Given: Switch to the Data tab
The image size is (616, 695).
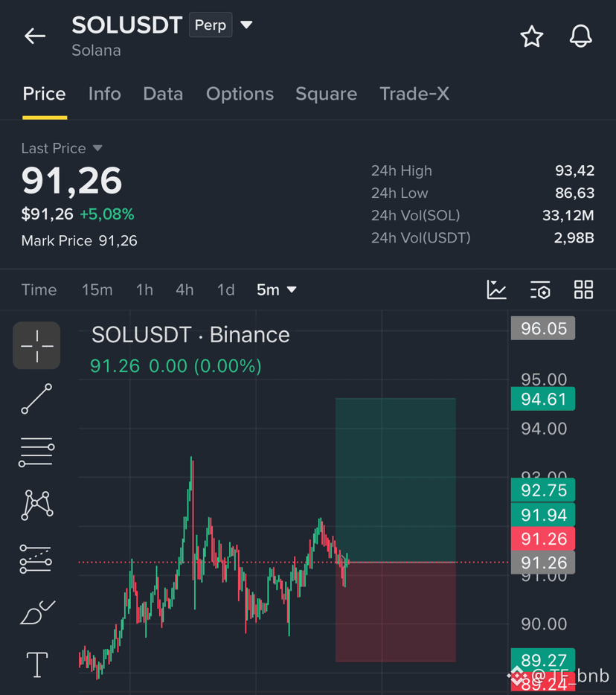Looking at the screenshot, I should (x=163, y=94).
